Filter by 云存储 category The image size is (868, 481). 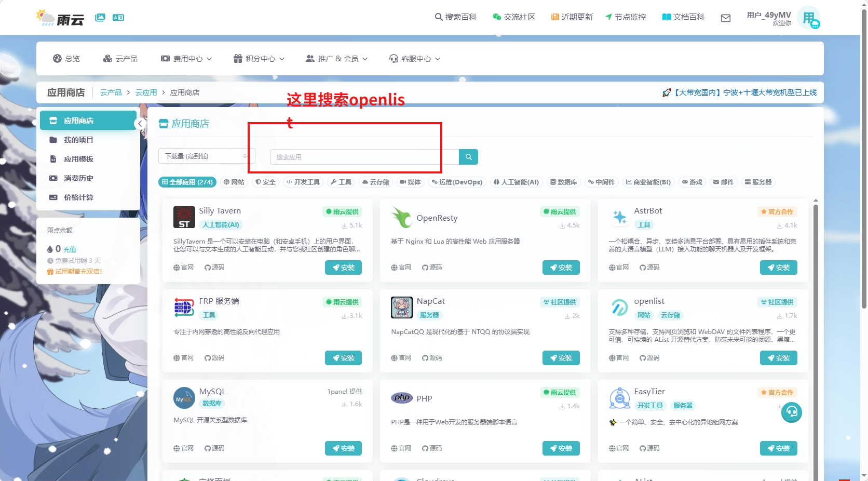pyautogui.click(x=376, y=182)
